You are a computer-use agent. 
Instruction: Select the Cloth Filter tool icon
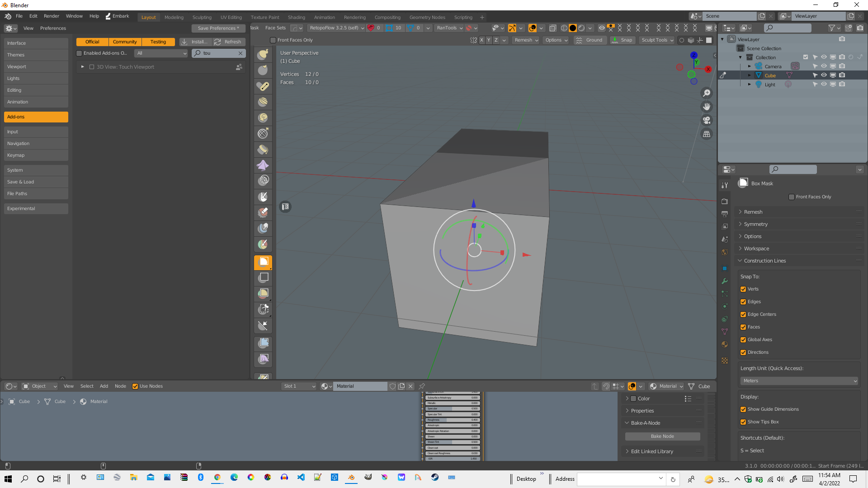tap(263, 359)
